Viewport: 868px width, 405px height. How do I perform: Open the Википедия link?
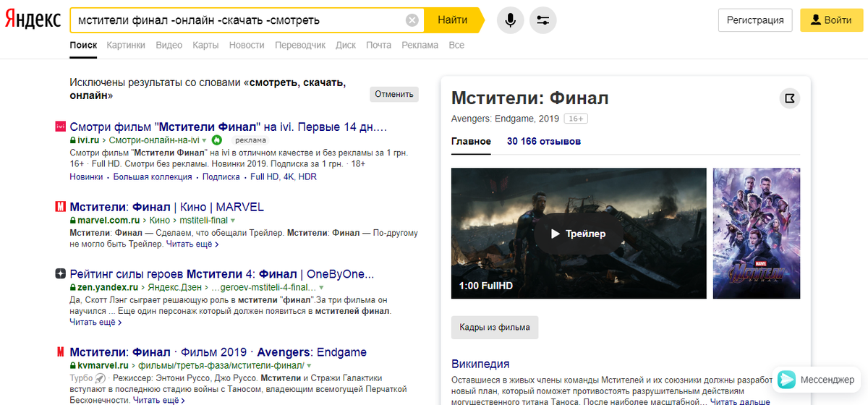tap(480, 364)
